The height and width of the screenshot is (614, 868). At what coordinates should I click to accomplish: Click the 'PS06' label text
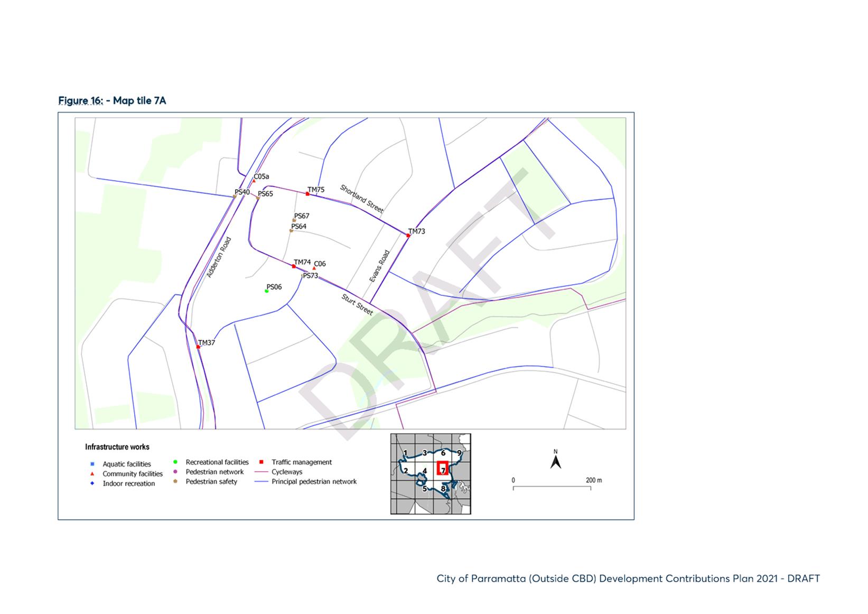(274, 287)
